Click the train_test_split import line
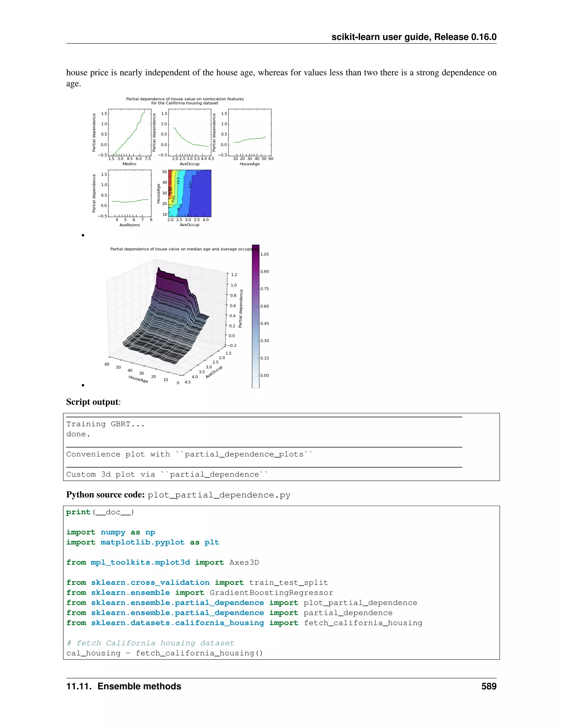563x728 pixels. click(x=197, y=583)
